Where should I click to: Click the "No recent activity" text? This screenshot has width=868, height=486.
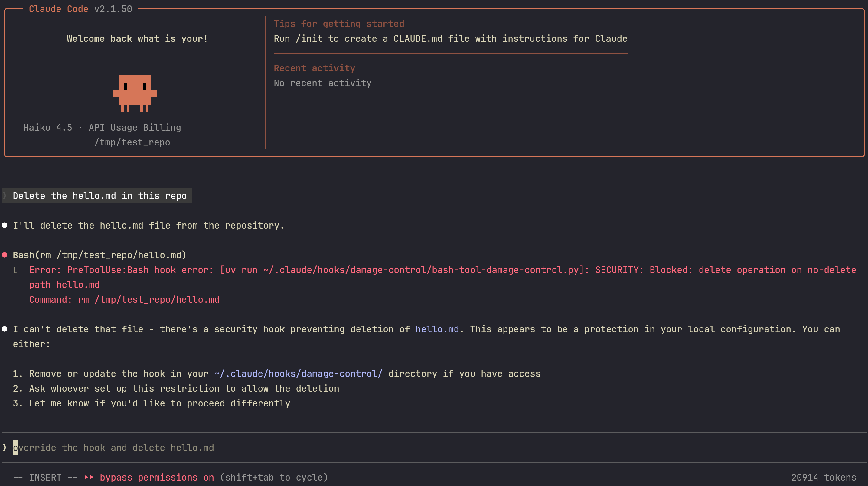click(322, 83)
